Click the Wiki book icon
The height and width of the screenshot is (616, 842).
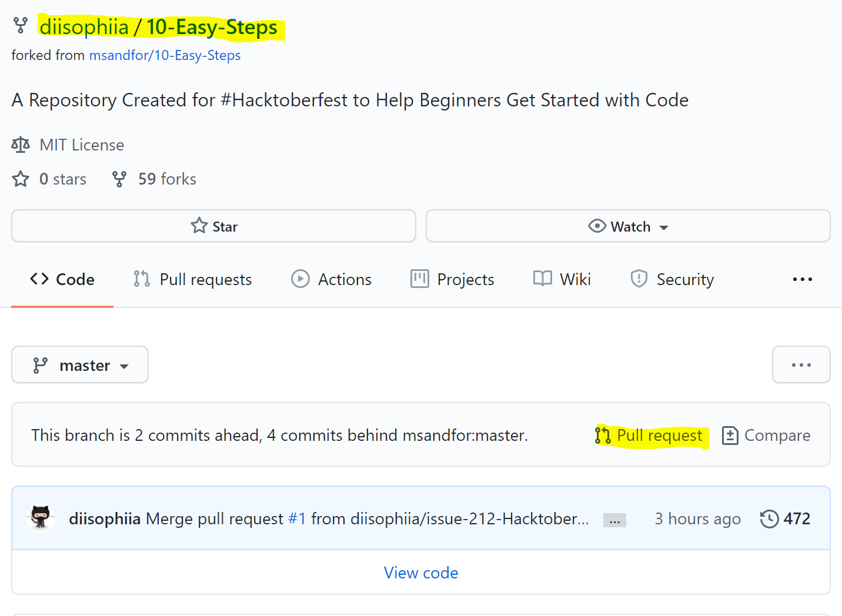(x=542, y=279)
